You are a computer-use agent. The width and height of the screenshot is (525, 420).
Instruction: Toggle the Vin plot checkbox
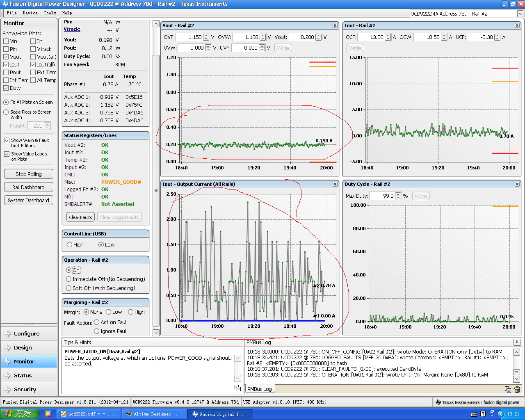pos(6,41)
